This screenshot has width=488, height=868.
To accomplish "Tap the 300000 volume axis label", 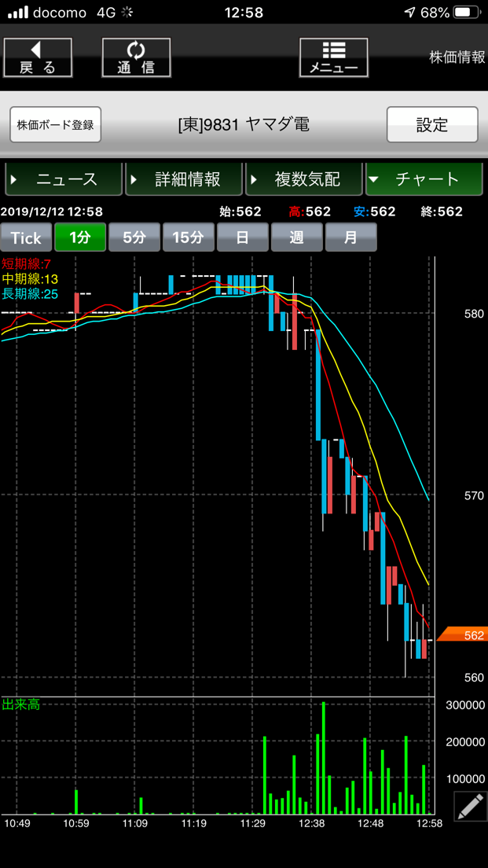I will coord(465,704).
